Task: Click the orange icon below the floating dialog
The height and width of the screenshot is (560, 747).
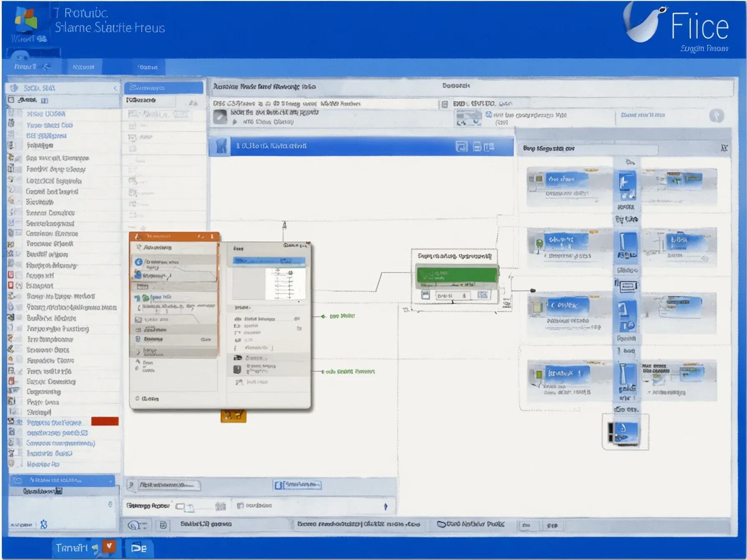Action: 233,416
